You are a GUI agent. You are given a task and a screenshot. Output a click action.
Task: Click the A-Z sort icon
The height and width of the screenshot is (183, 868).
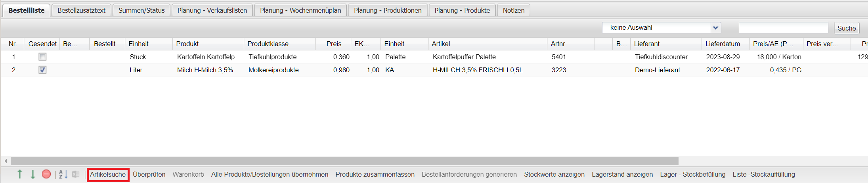click(x=63, y=174)
